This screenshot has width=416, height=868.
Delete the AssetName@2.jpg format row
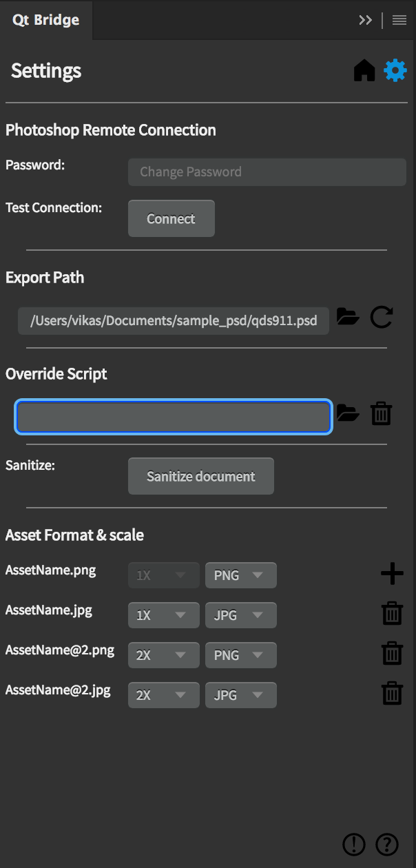coord(392,693)
